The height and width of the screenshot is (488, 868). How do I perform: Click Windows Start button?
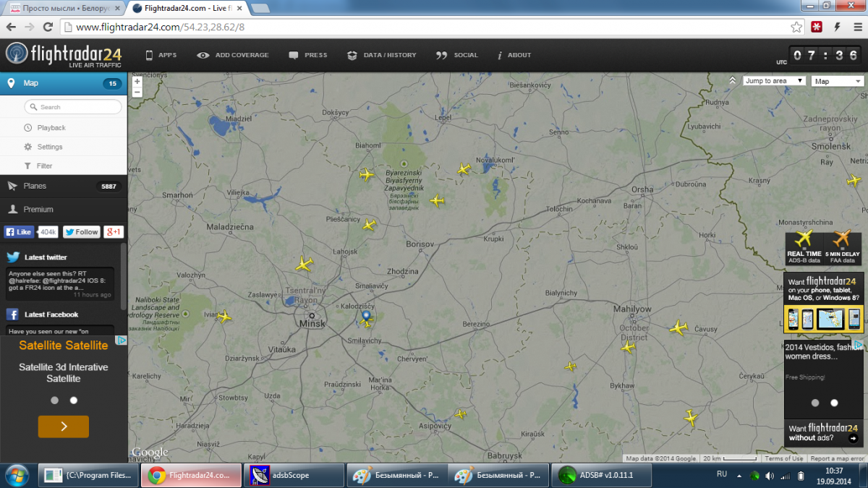click(16, 475)
